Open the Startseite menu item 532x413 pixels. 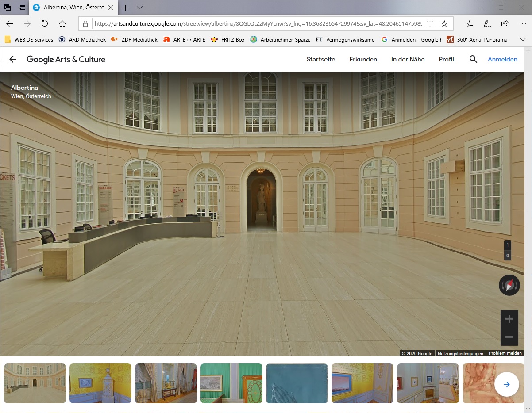point(321,59)
